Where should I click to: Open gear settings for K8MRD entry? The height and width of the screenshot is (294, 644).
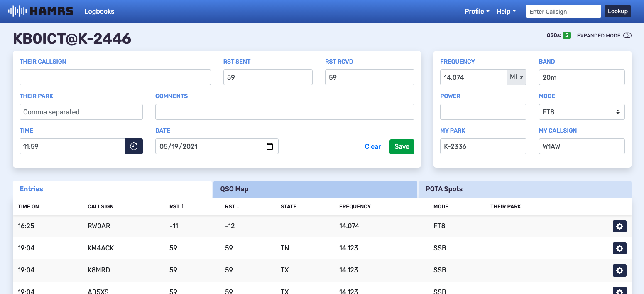click(x=620, y=270)
